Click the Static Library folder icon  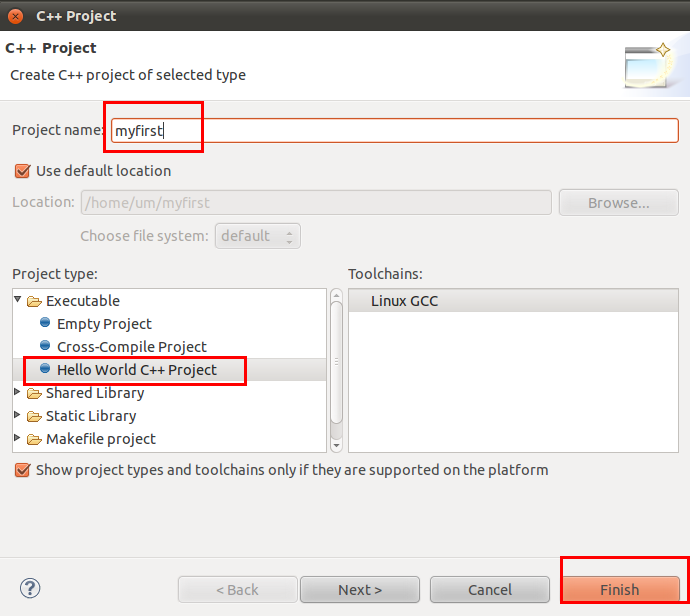pos(34,416)
